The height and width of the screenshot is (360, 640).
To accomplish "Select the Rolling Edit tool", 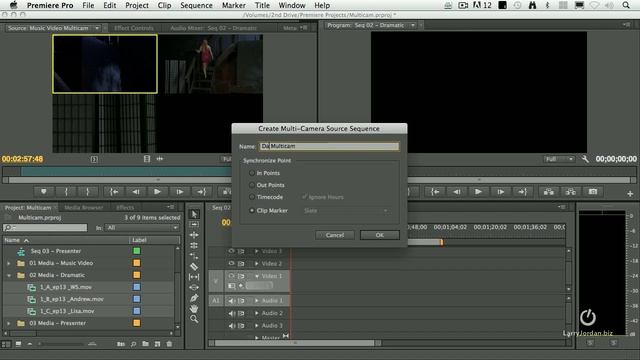I will click(194, 245).
